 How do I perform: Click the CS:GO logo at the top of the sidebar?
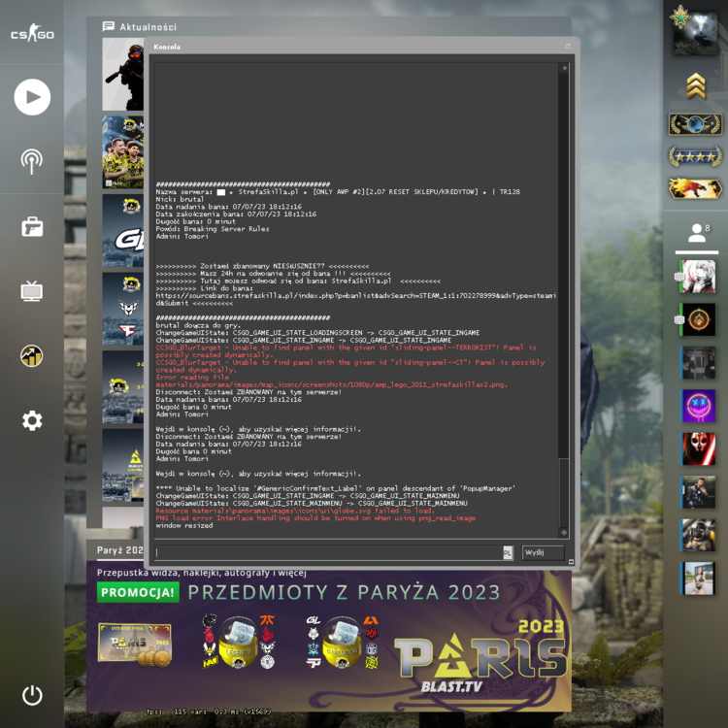coord(32,33)
